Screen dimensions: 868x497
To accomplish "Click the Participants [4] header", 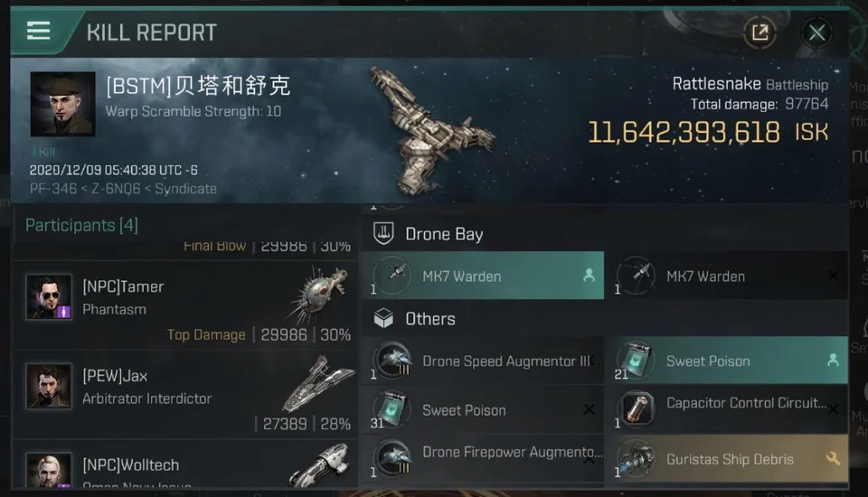I will (81, 225).
